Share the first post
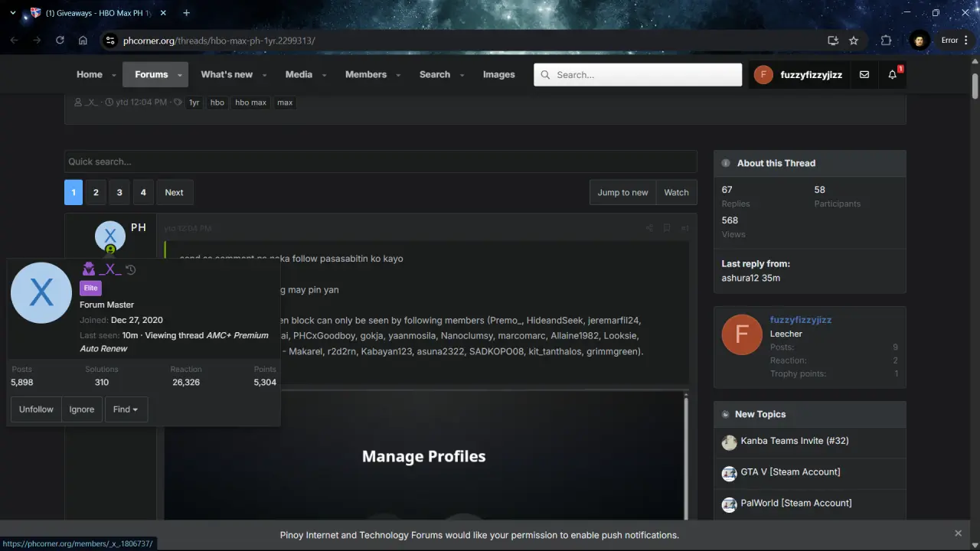 [649, 228]
